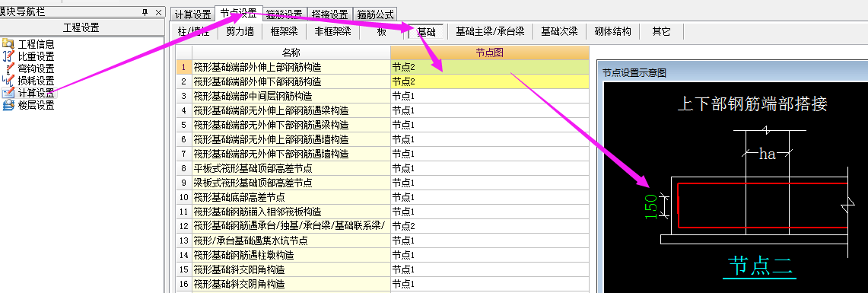Click the 比重设置 icon

tap(8, 56)
